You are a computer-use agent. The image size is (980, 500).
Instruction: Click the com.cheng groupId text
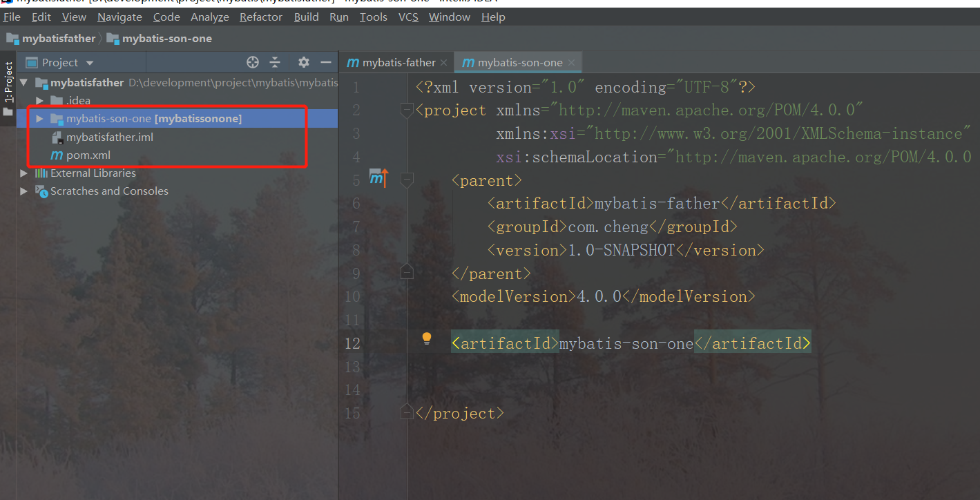pos(608,227)
